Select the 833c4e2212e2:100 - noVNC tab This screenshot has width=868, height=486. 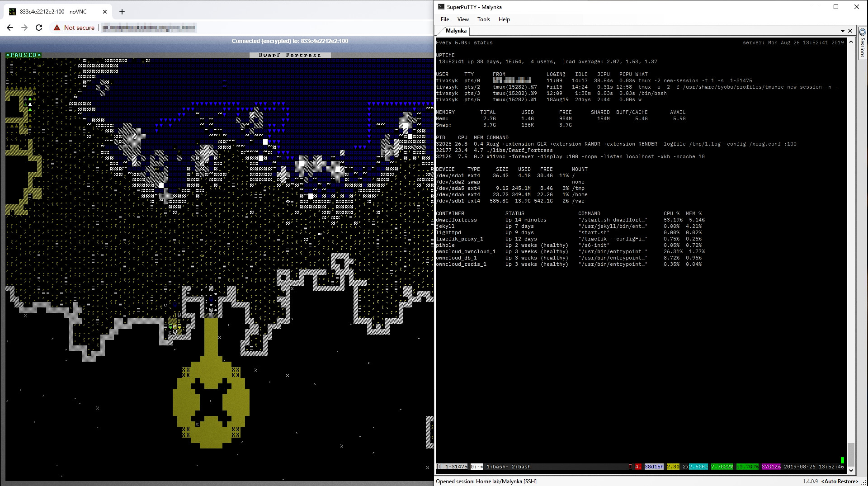pyautogui.click(x=58, y=12)
